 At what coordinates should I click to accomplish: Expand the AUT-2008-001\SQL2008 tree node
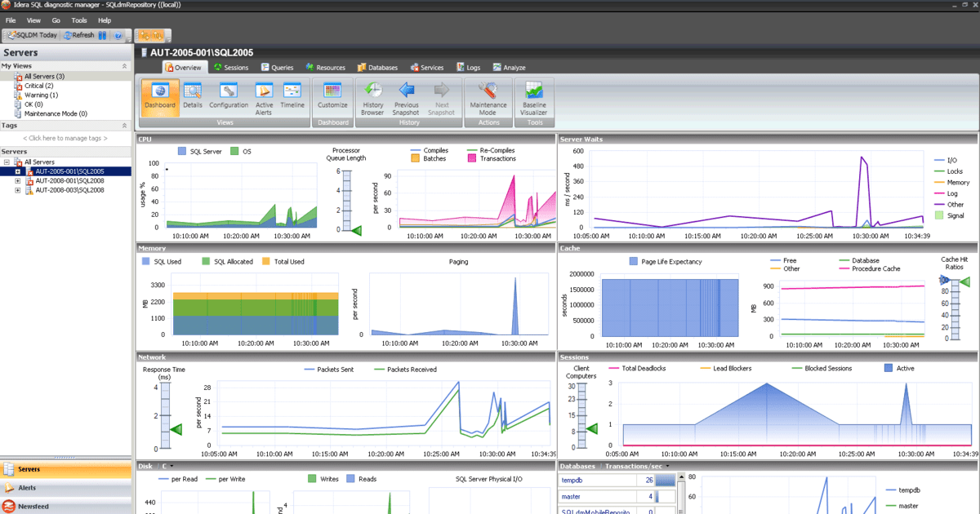point(18,180)
